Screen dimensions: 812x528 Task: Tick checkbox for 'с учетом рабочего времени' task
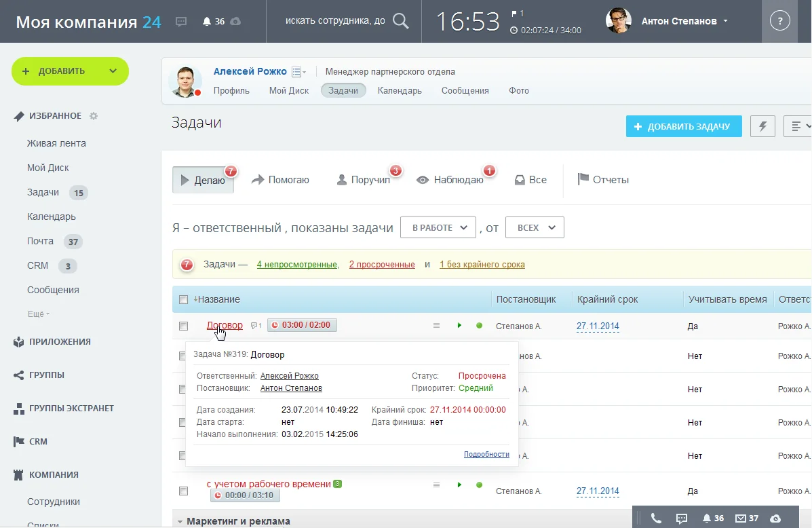(183, 491)
